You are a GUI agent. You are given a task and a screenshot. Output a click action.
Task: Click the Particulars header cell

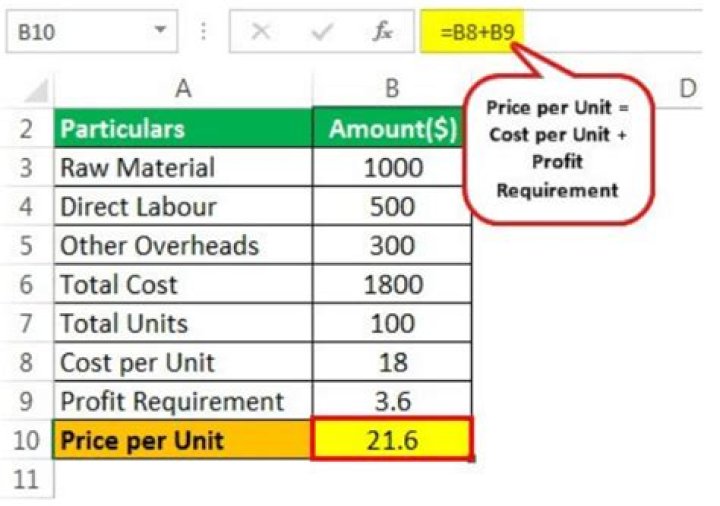pos(183,129)
